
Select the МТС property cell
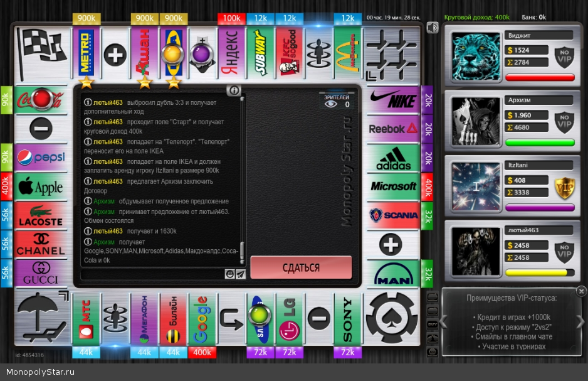[x=86, y=319]
